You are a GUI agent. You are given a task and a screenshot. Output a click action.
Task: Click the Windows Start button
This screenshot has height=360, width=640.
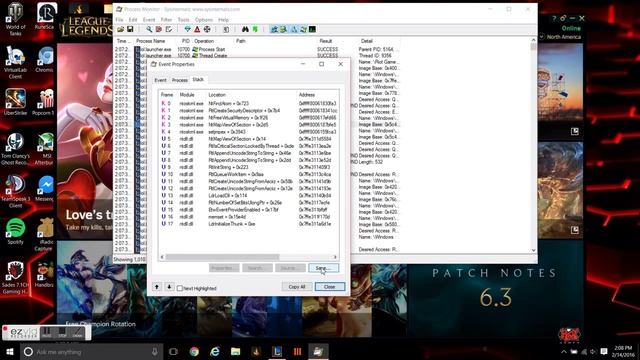tap(10, 351)
